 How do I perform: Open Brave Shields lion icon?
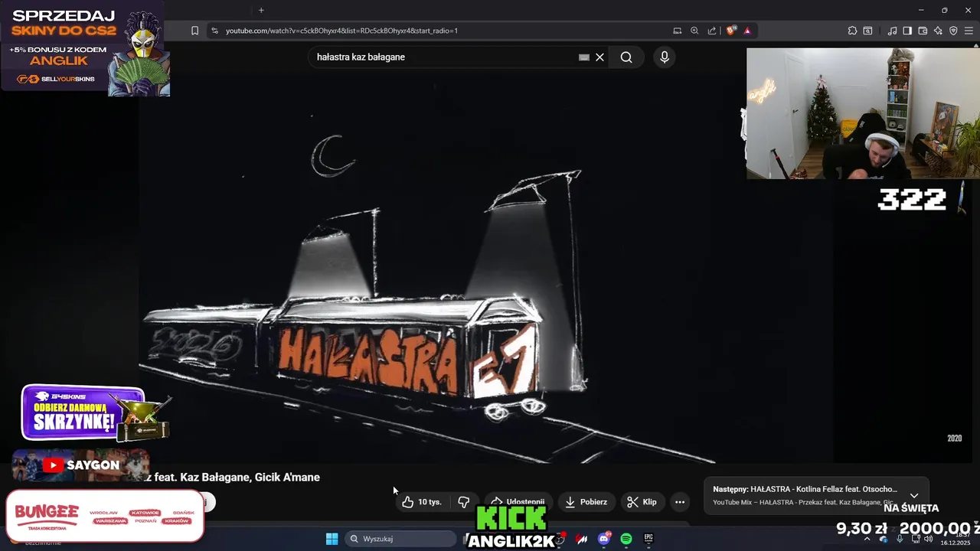[x=731, y=31]
